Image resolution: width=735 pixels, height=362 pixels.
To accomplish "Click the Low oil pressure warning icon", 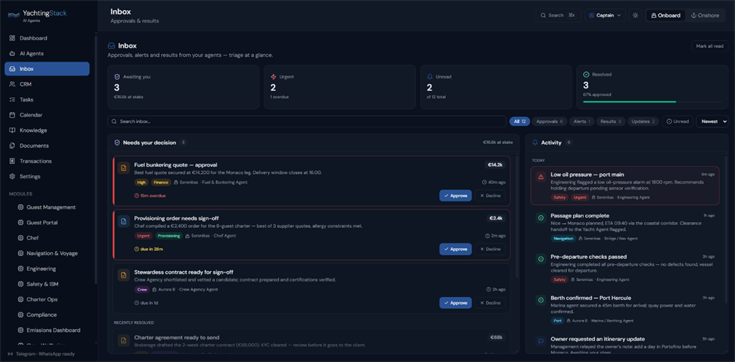I will coord(541,177).
